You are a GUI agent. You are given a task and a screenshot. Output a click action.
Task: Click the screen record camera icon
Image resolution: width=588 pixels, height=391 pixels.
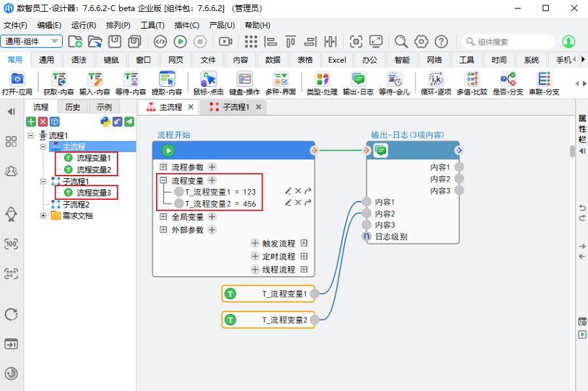pyautogui.click(x=225, y=42)
